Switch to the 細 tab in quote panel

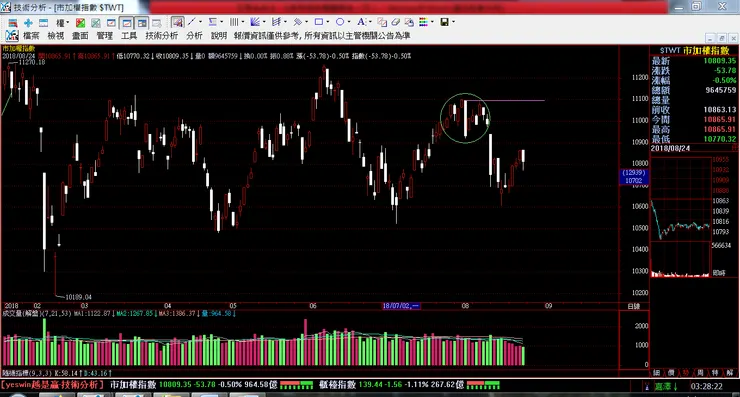(656, 373)
